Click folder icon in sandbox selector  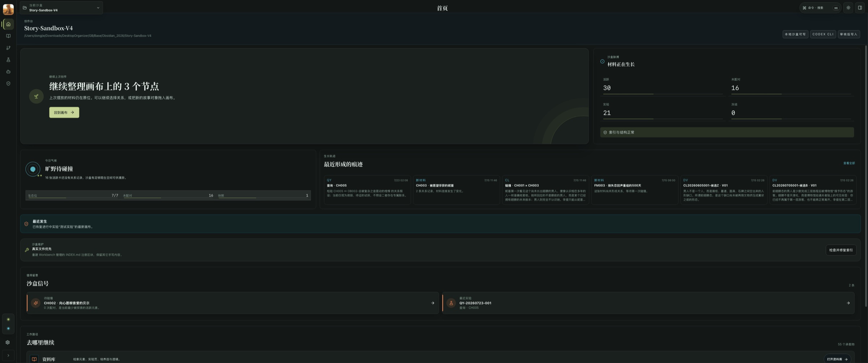25,8
